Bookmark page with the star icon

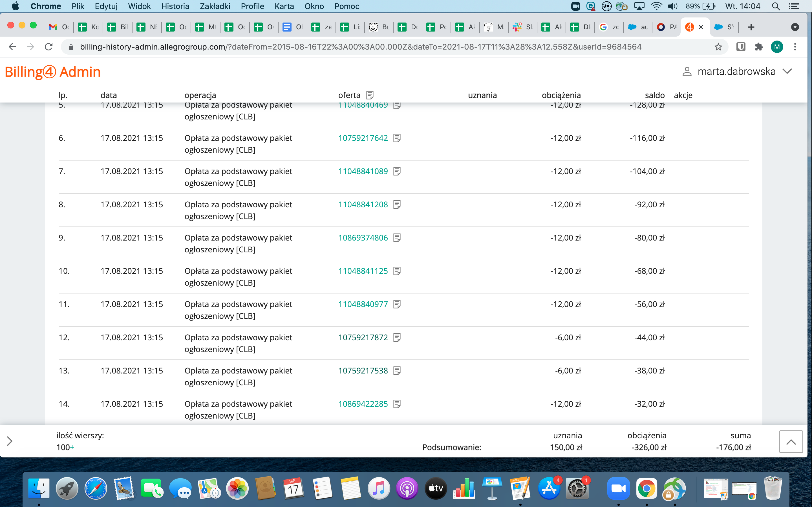tap(718, 47)
